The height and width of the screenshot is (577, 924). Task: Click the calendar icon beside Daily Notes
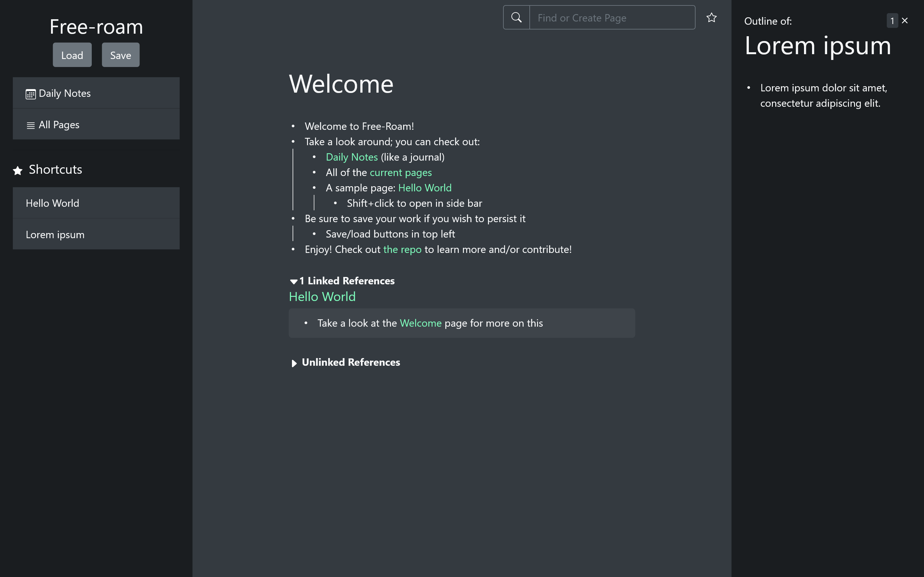click(30, 94)
